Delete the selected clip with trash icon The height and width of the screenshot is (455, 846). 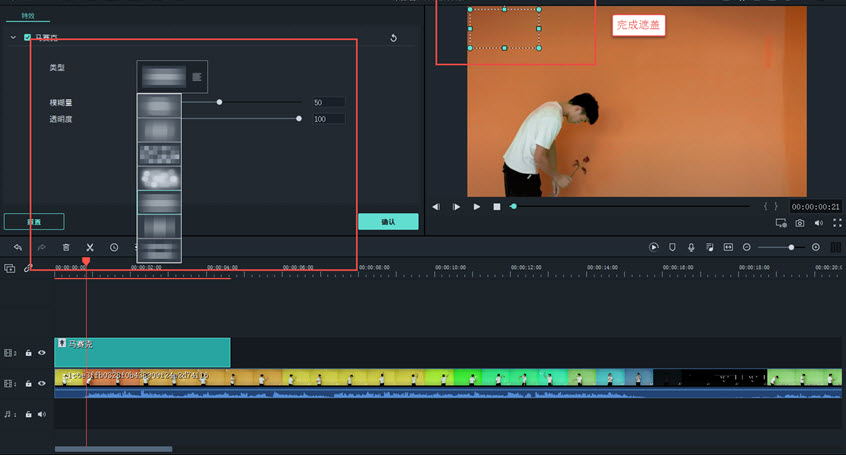66,247
